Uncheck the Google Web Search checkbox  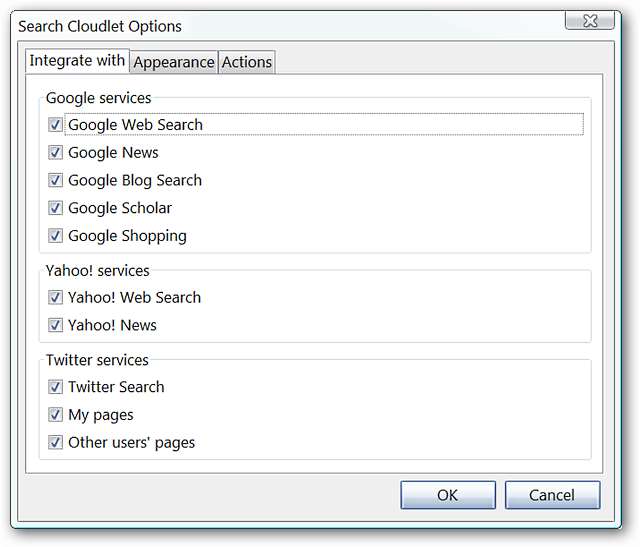point(55,125)
